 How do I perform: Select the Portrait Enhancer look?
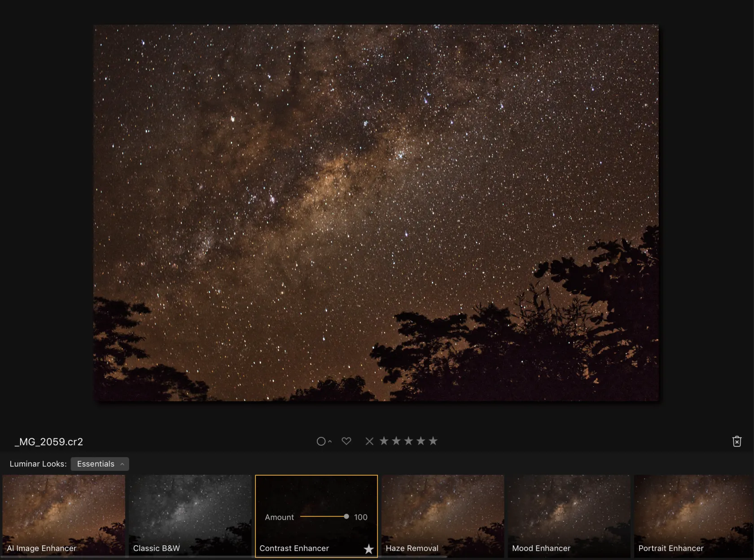click(693, 515)
